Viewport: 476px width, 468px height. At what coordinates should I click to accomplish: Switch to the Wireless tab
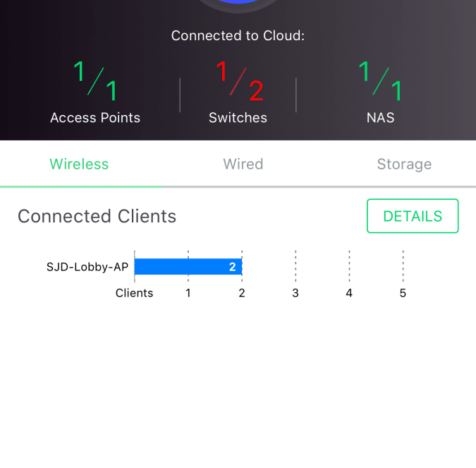tap(79, 164)
